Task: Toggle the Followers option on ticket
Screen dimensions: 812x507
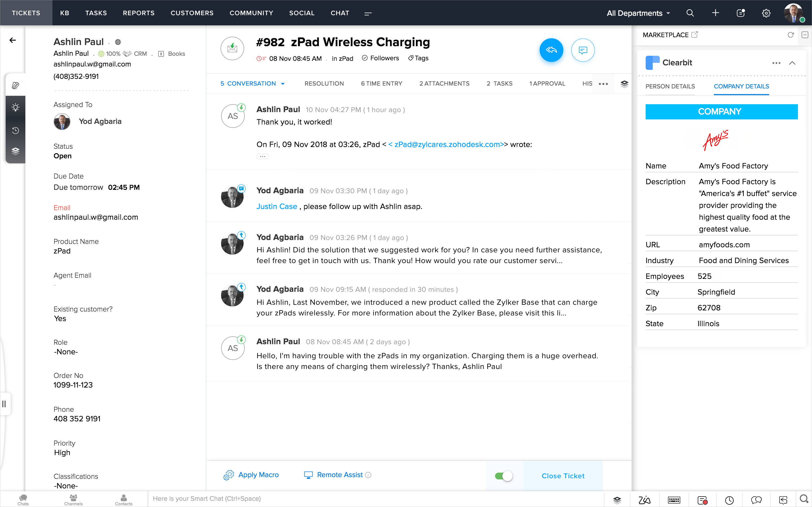Action: [381, 58]
